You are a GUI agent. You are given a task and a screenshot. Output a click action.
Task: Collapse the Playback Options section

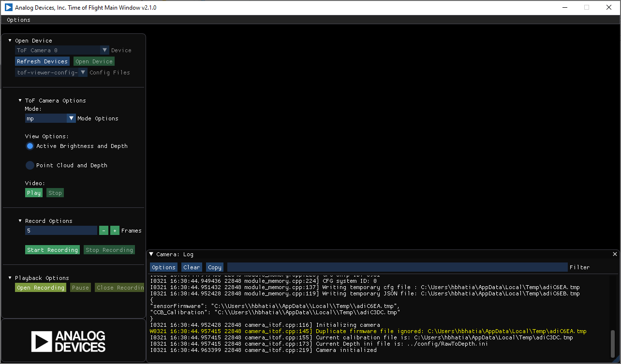[10, 278]
